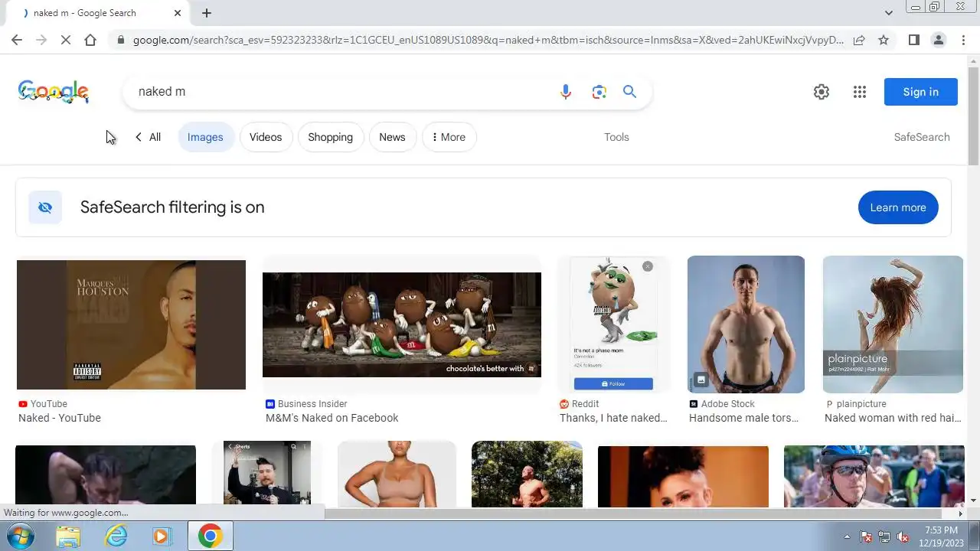980x551 pixels.
Task: Show hidden system tray icons
Action: coord(847,536)
